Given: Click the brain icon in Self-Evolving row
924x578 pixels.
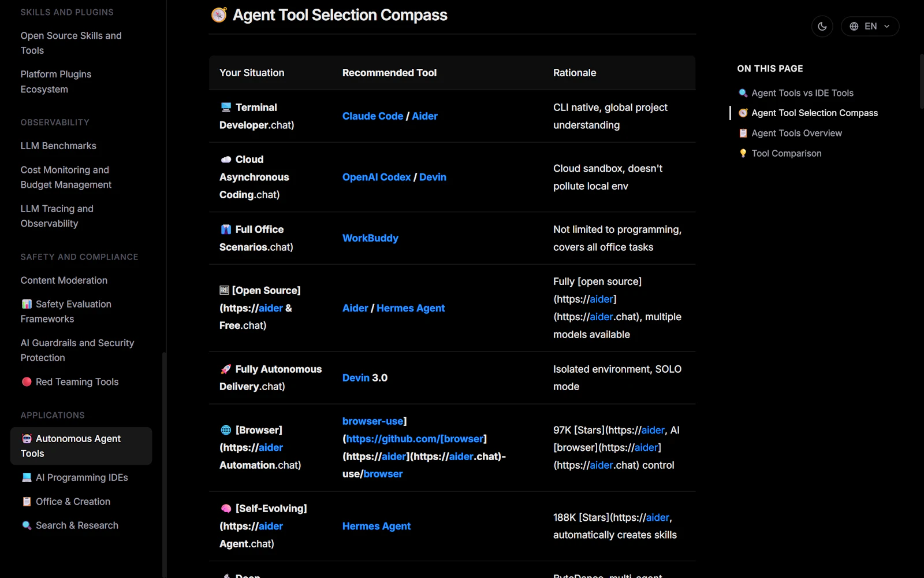Looking at the screenshot, I should tap(226, 509).
